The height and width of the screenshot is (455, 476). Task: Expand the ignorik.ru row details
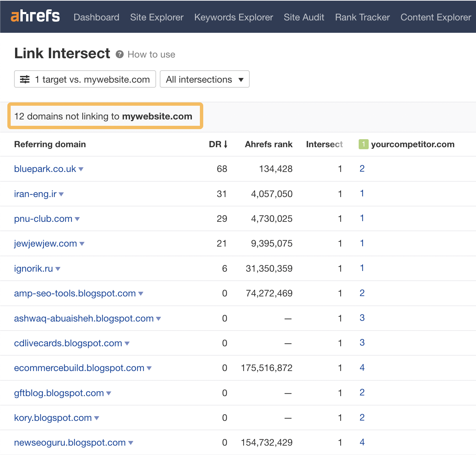pyautogui.click(x=58, y=269)
